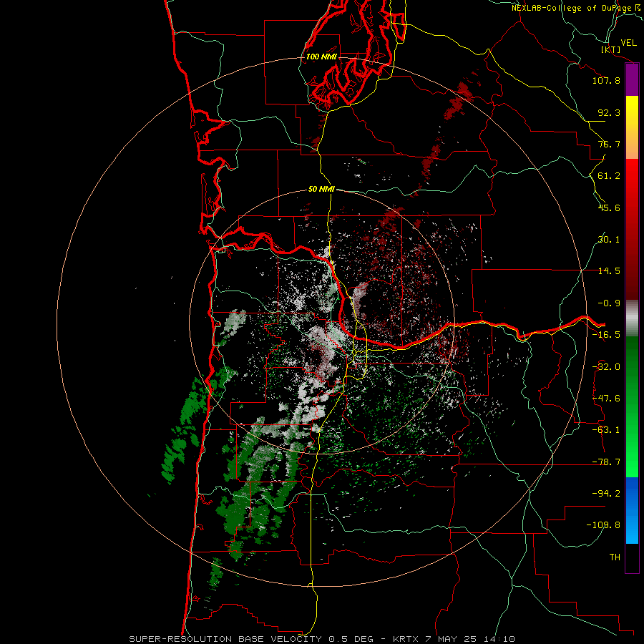Click the gray near-zero segment of the color bar
Screen dimensions: 644x644
pos(632,318)
